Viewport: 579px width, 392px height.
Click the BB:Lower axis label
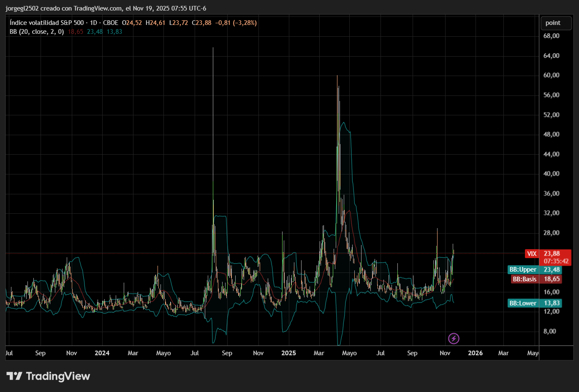pos(523,303)
